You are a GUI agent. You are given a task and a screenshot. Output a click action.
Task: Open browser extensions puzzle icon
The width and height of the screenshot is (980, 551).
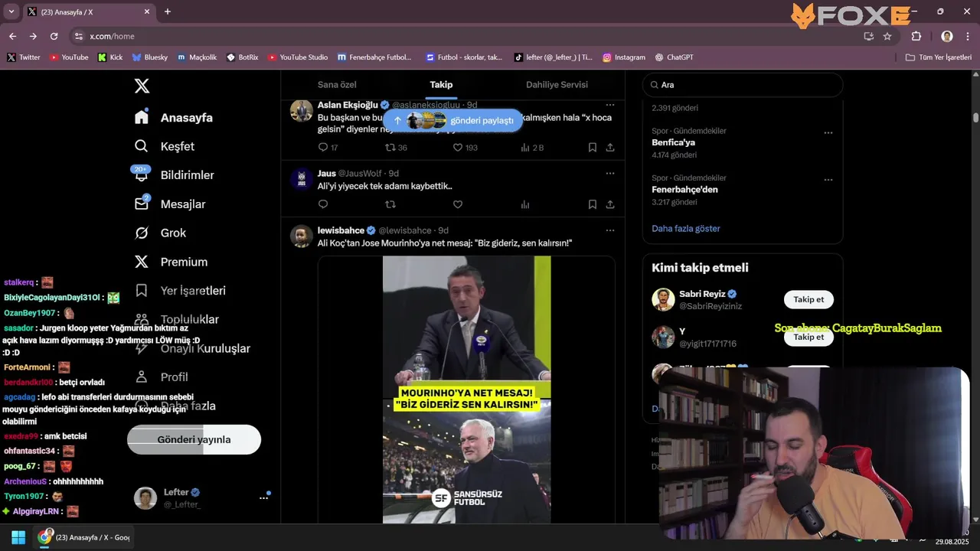click(x=916, y=36)
